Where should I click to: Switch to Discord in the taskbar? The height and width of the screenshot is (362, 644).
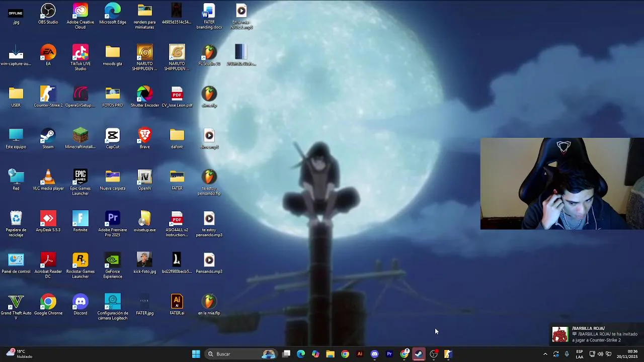(x=374, y=354)
